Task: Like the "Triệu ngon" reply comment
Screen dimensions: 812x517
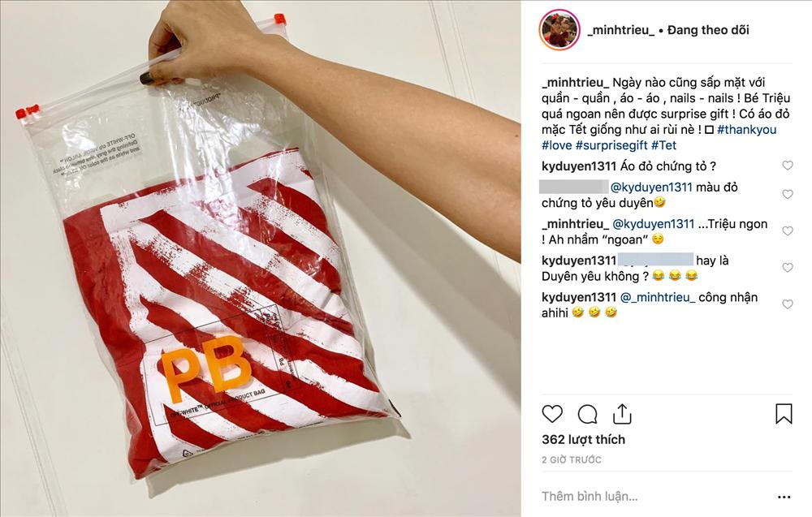Action: tap(787, 230)
